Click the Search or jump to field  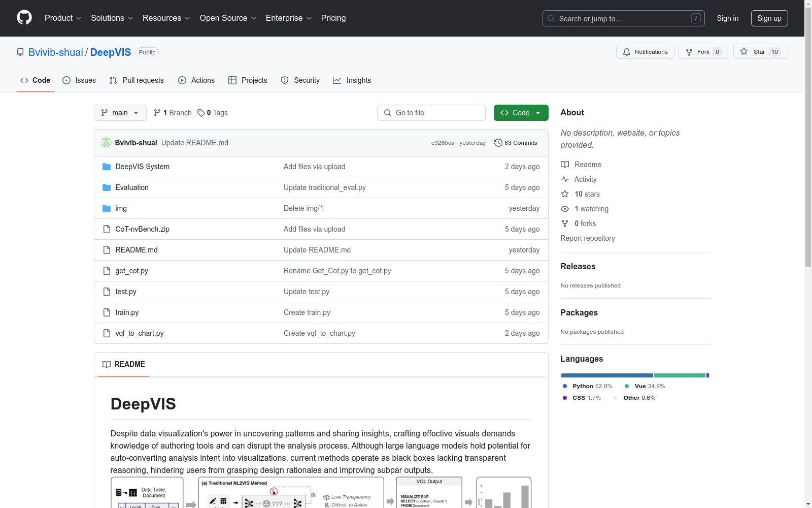(624, 18)
